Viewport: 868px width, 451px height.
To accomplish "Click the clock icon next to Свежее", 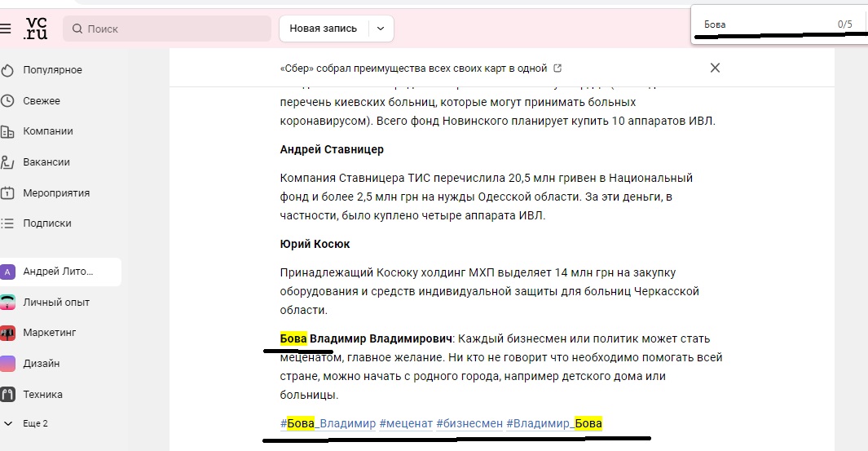I will click(7, 101).
